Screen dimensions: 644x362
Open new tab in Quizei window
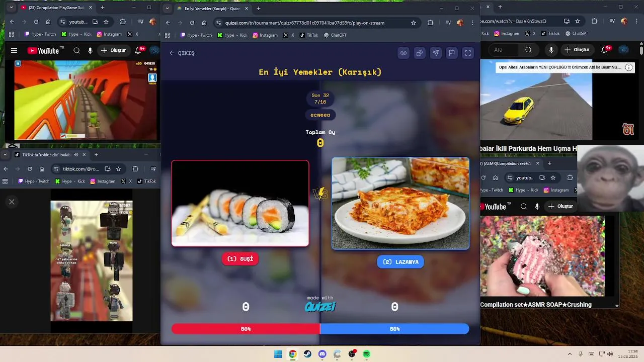(x=259, y=8)
